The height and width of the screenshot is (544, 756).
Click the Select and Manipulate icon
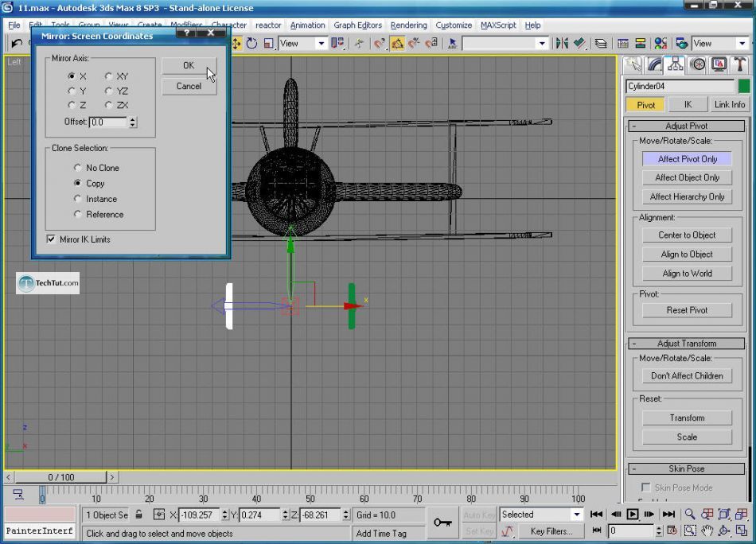(x=359, y=44)
